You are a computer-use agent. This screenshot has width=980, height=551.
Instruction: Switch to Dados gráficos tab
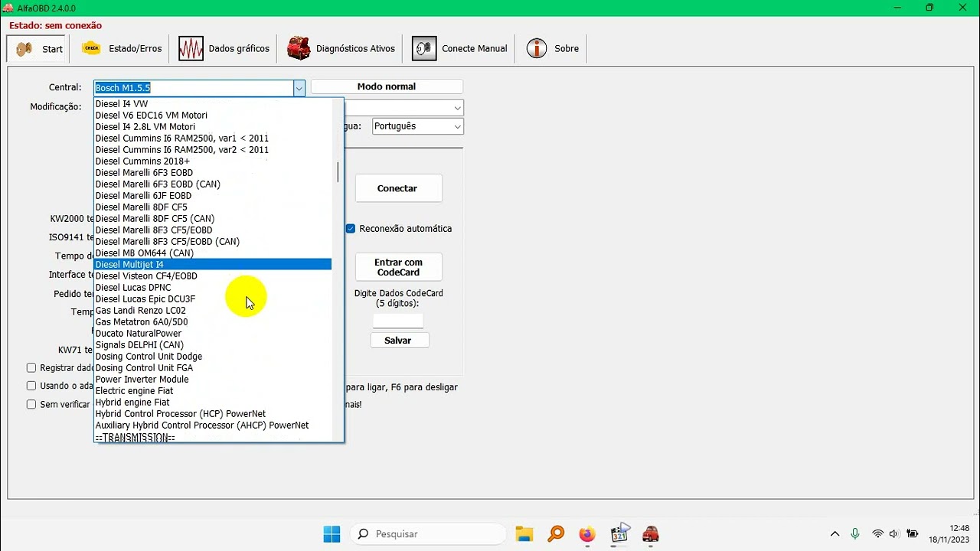pos(224,48)
